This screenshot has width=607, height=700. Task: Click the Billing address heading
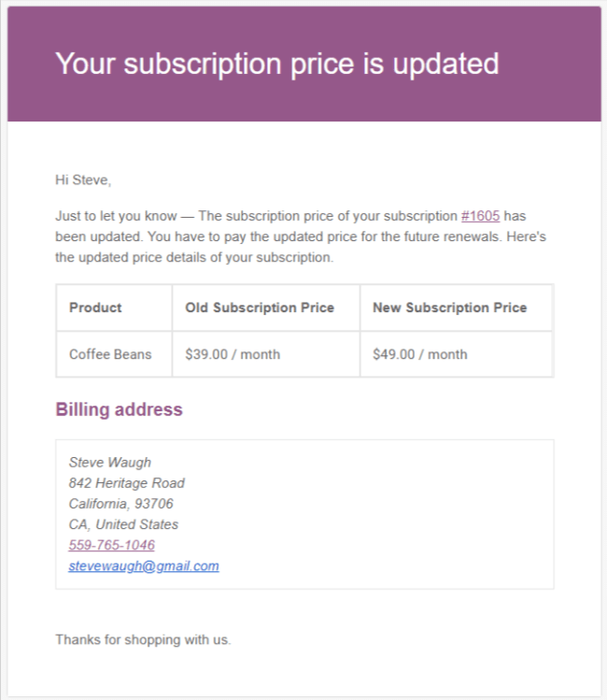(x=120, y=409)
